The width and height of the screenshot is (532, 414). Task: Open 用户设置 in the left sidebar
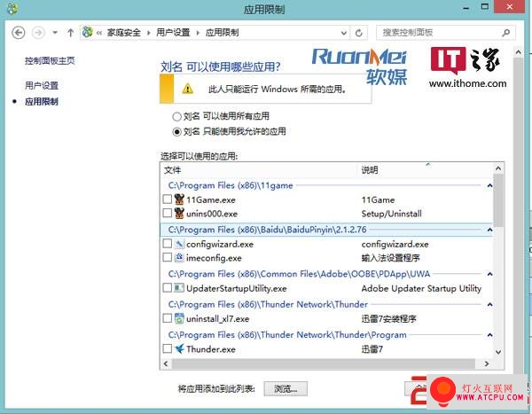coord(42,85)
